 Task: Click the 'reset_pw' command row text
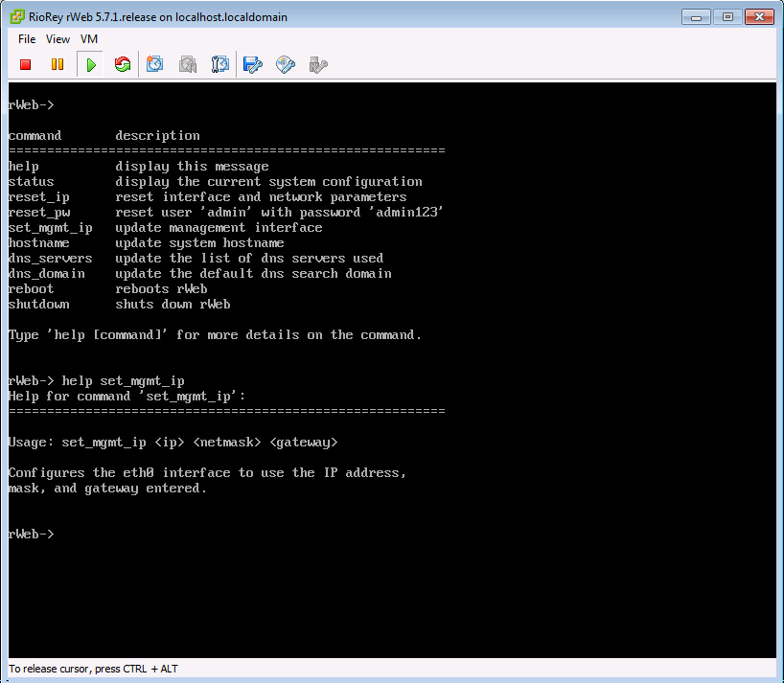pos(225,213)
